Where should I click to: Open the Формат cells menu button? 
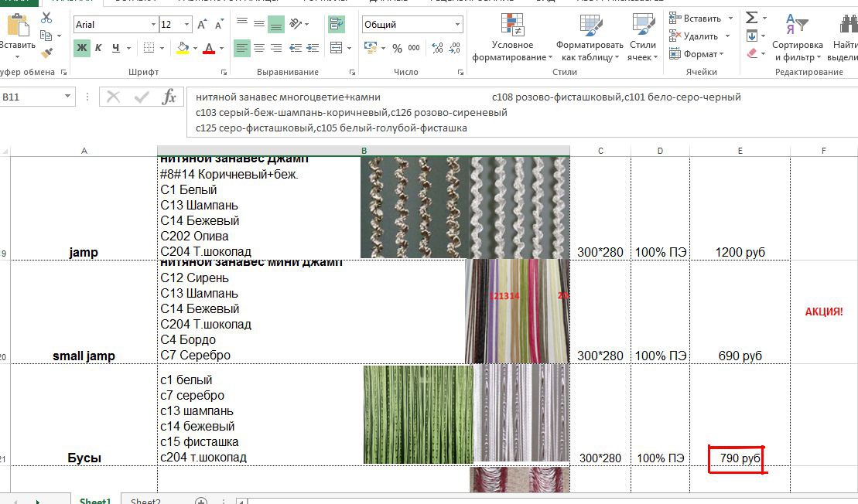tap(696, 53)
